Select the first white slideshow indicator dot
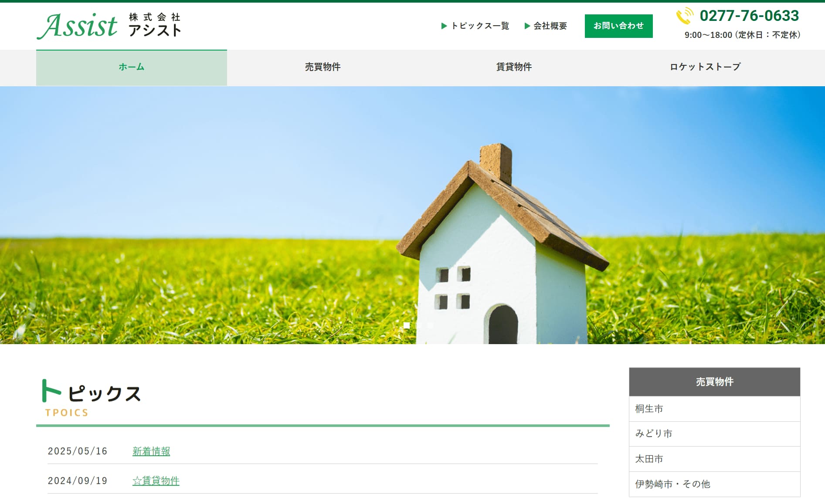The image size is (825, 504). 407,325
